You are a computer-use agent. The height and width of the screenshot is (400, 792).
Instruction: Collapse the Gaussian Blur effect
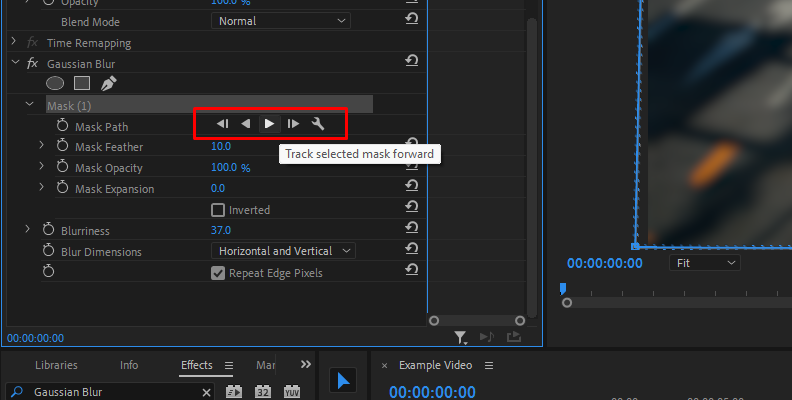(x=15, y=63)
